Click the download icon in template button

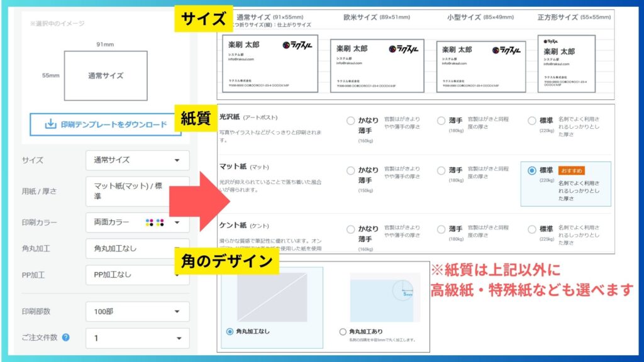pyautogui.click(x=50, y=124)
